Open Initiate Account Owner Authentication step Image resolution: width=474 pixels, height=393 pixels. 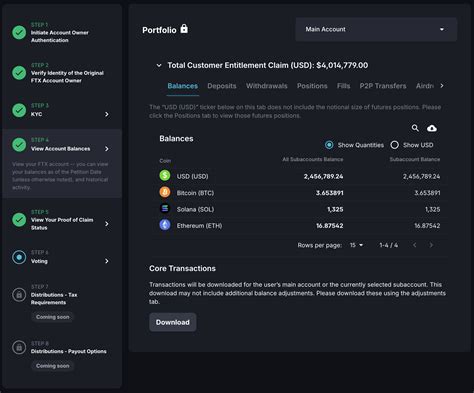click(60, 36)
